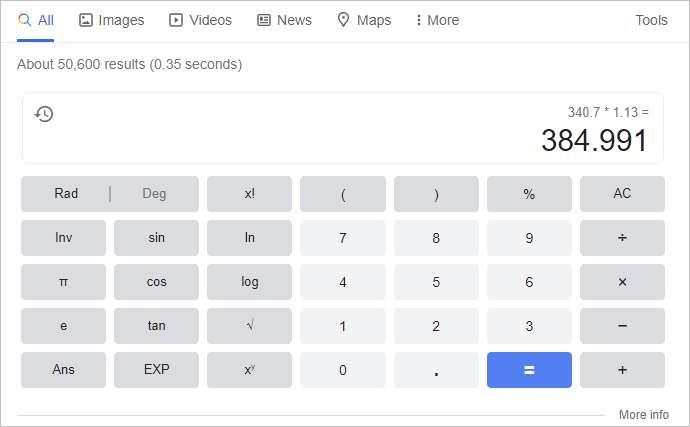Open the Tools search options

[x=651, y=20]
